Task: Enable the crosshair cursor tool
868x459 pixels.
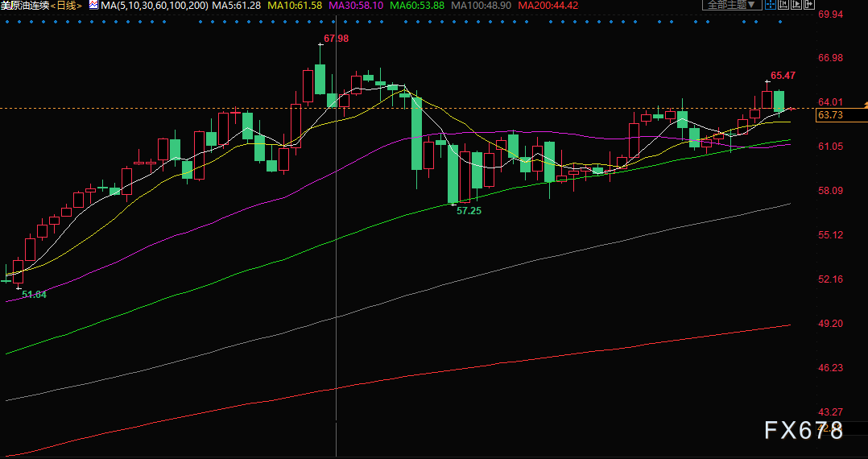Action: (770, 5)
